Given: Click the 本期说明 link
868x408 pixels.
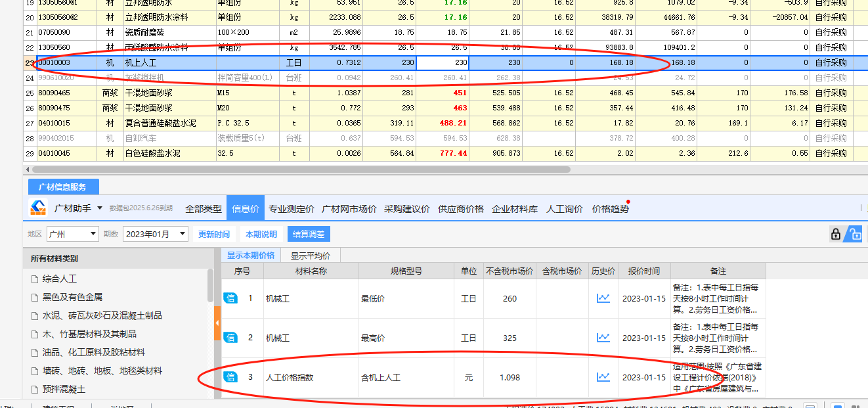Looking at the screenshot, I should [261, 234].
